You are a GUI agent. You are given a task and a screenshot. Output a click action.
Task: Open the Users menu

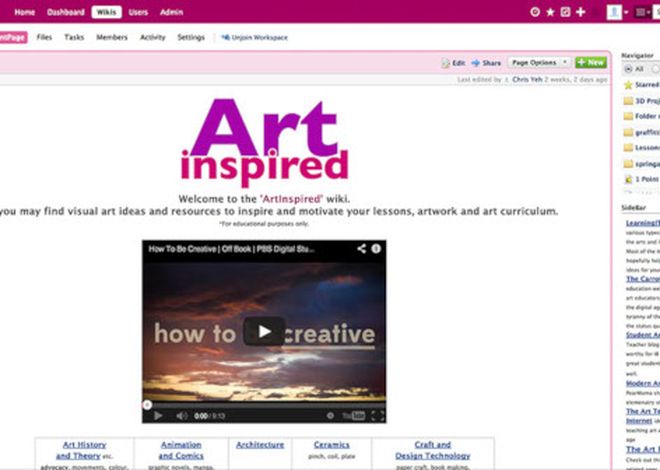click(138, 12)
